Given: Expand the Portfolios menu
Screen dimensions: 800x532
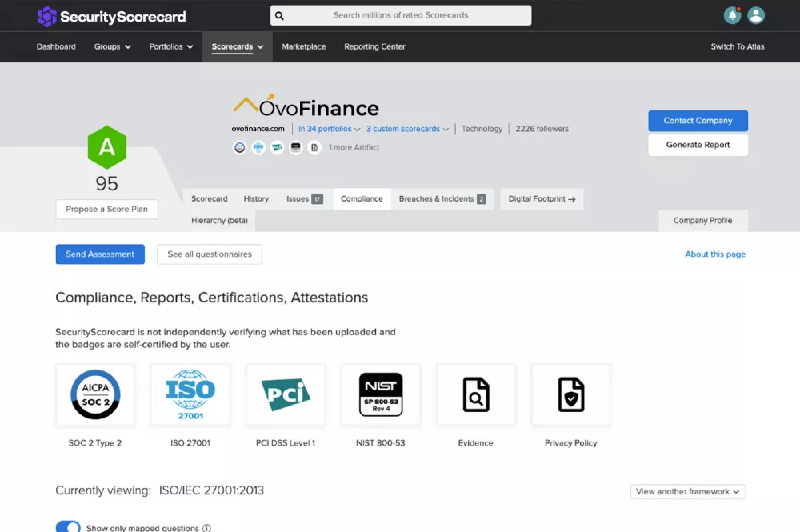Looking at the screenshot, I should point(171,46).
